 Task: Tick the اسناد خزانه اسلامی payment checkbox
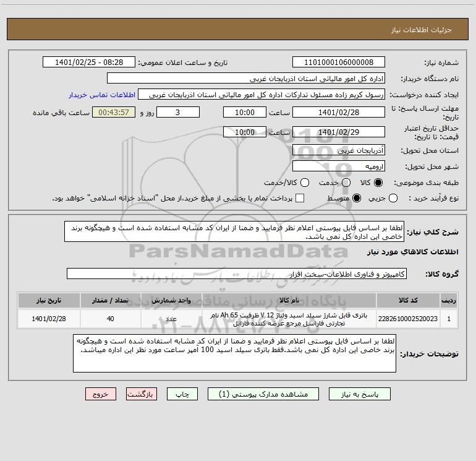[x=300, y=198]
